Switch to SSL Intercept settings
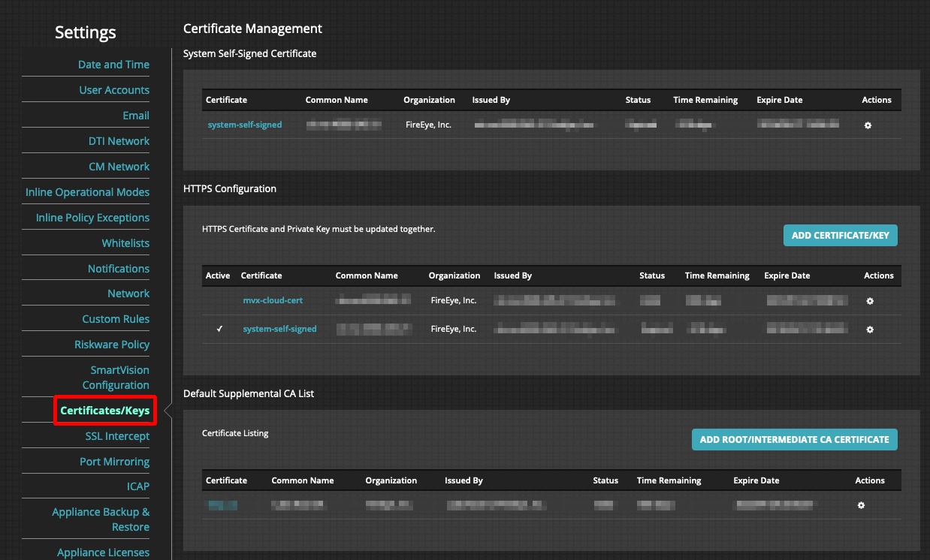 click(116, 435)
